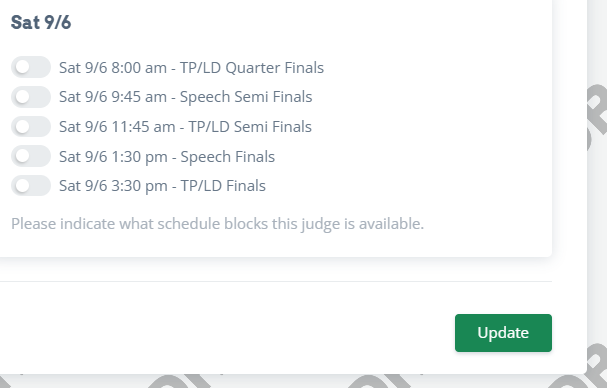Select the 'TP/LD Finals' label text
This screenshot has width=607, height=388.
click(223, 186)
